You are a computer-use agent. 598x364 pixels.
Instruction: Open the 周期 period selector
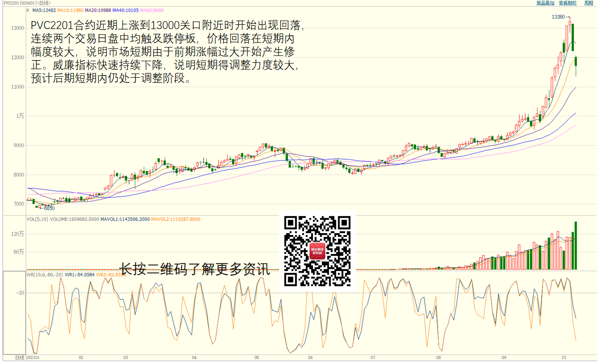pos(588,3)
